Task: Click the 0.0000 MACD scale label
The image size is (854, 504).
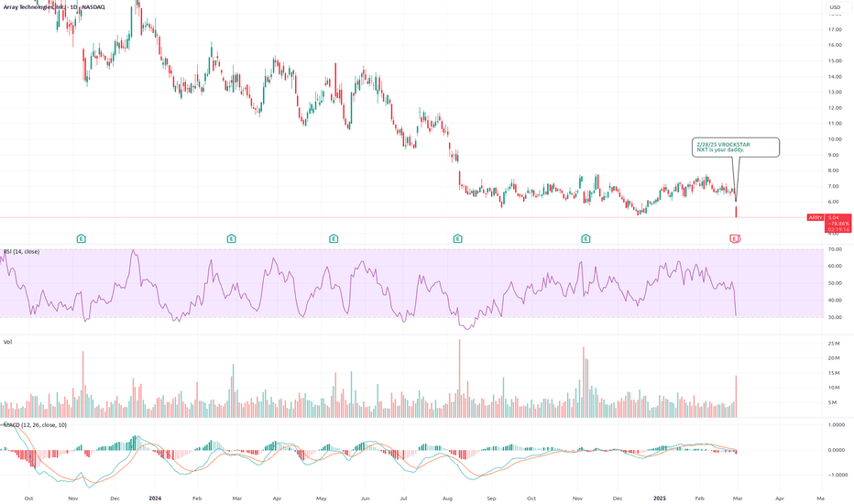Action: pos(836,450)
